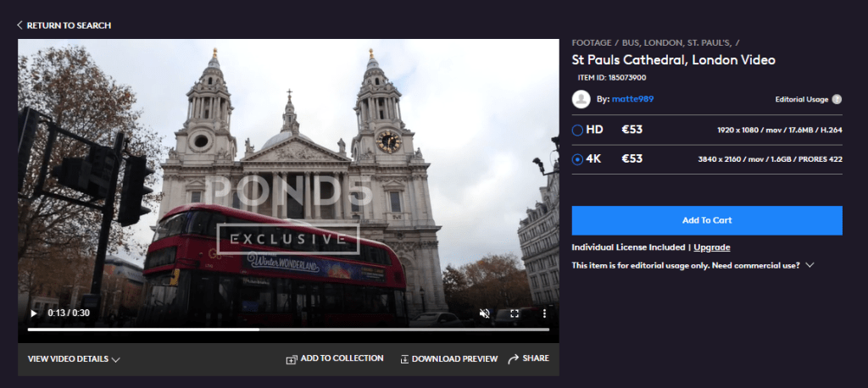868x388 pixels.
Task: Click the contributor avatar icon
Action: coord(581,99)
